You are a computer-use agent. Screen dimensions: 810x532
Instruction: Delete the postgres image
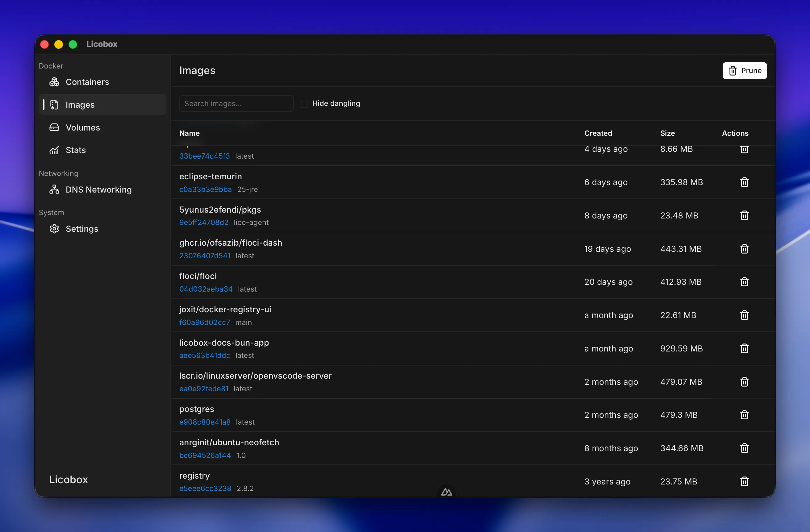[744, 415]
